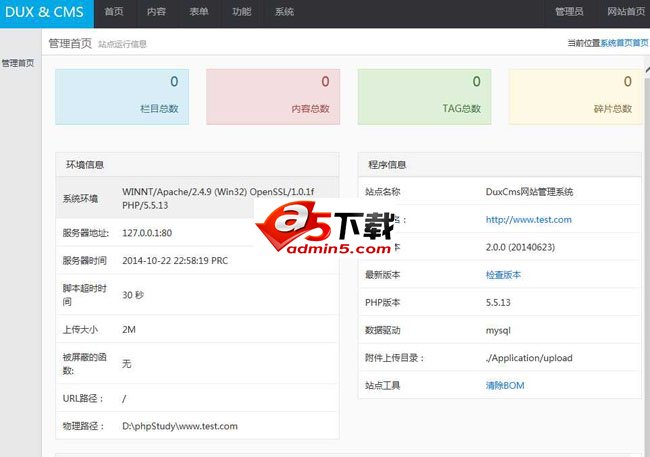Click the 服务器时间 label

[x=85, y=261]
